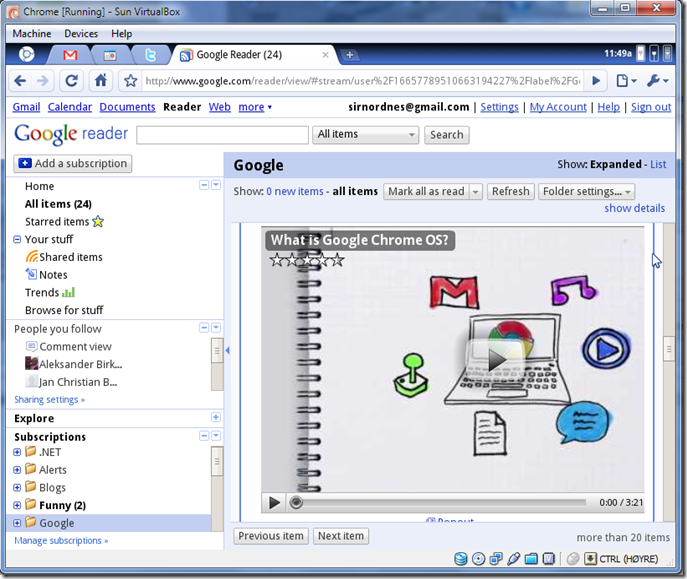Reload the page with the refresh icon
The image size is (687, 579).
(71, 81)
